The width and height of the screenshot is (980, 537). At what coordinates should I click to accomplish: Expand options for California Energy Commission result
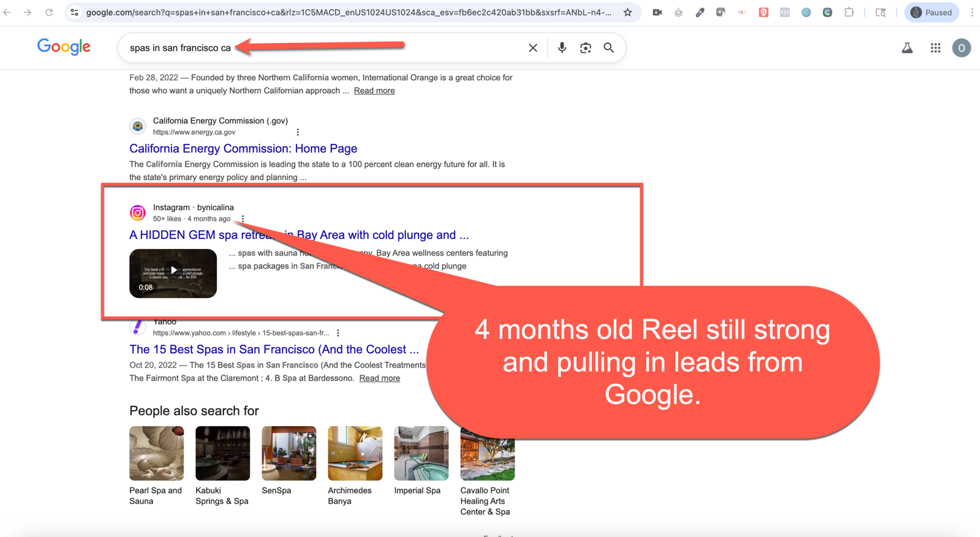pyautogui.click(x=298, y=132)
